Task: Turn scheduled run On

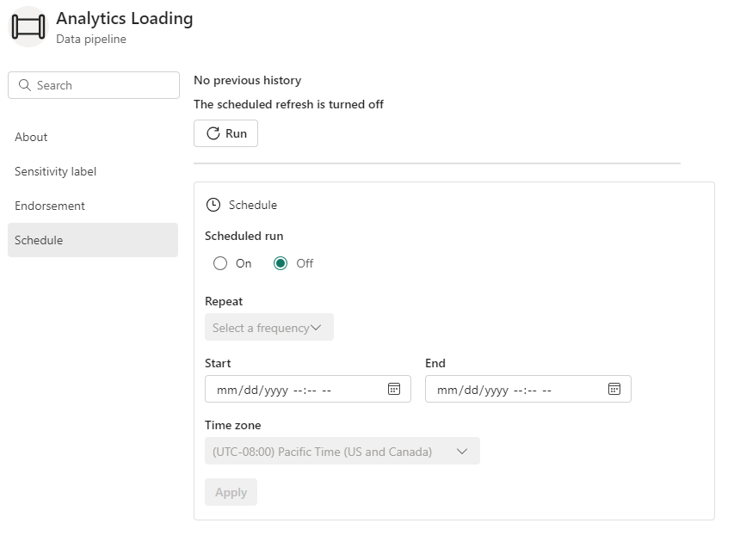Action: [x=220, y=263]
